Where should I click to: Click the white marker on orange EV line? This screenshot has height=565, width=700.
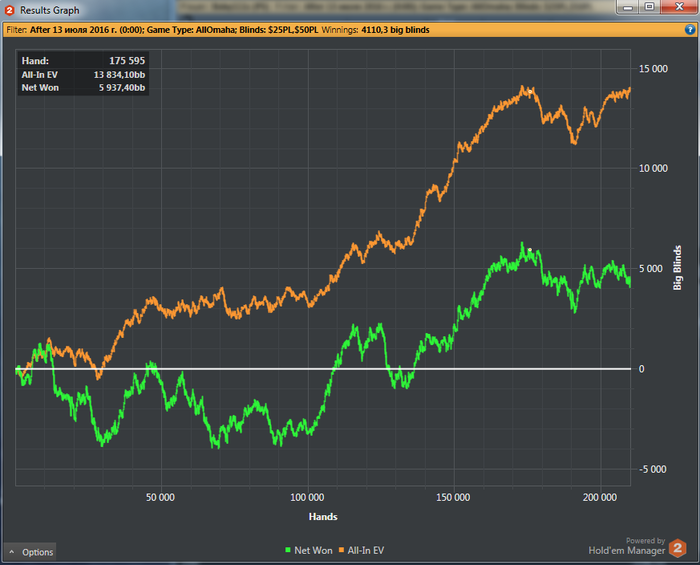pos(530,91)
